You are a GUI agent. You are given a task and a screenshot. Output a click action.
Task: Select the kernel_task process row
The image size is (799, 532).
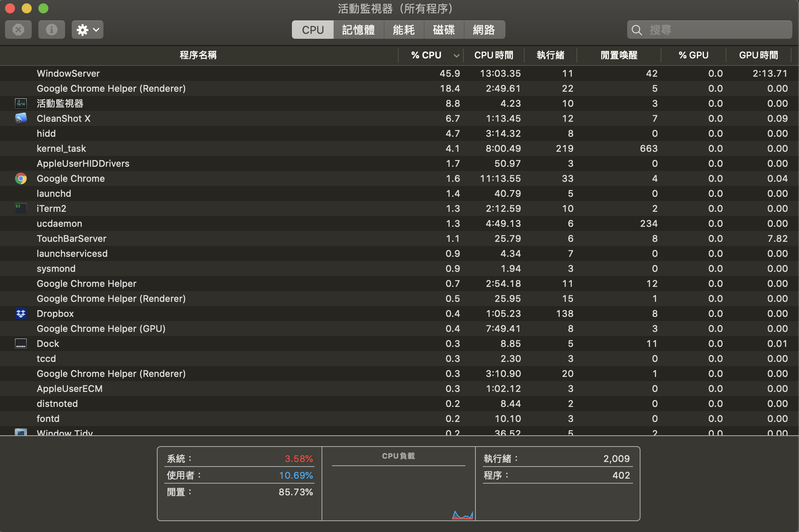[x=399, y=148]
